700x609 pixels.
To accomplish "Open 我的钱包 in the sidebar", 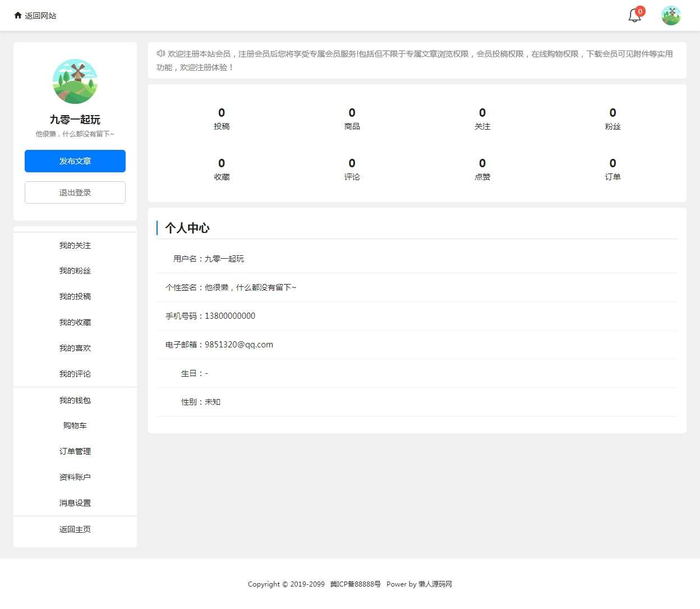I will point(75,400).
